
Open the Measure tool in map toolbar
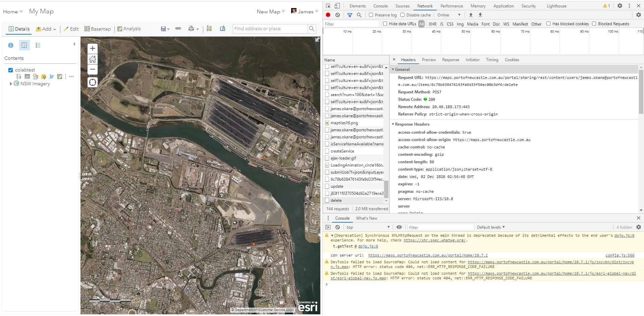[x=209, y=29]
